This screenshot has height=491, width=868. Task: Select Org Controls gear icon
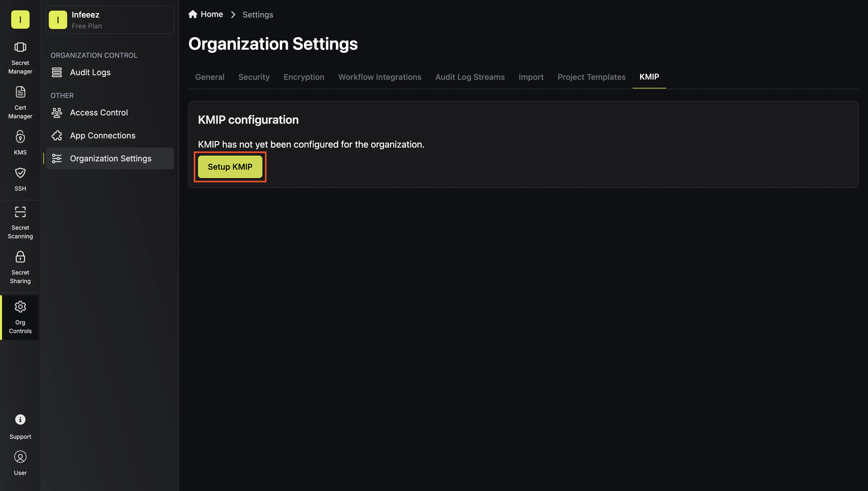pos(20,307)
